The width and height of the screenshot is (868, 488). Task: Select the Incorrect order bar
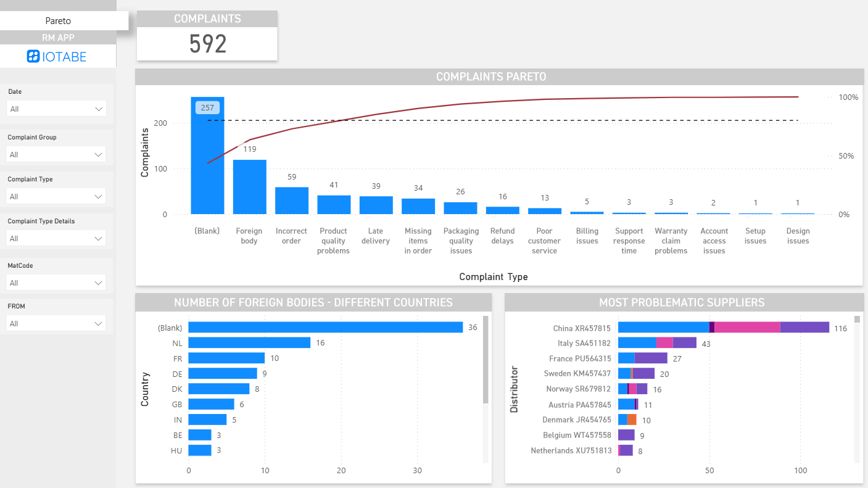[291, 201]
